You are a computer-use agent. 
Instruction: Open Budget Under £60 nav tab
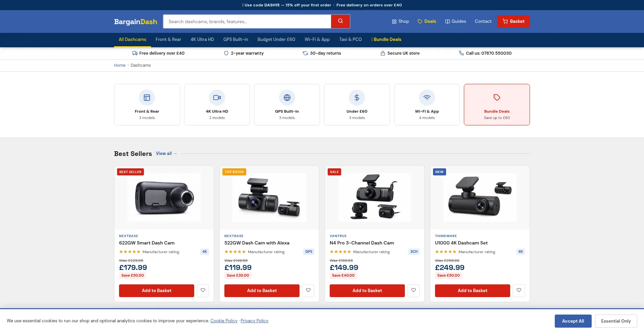pyautogui.click(x=276, y=40)
